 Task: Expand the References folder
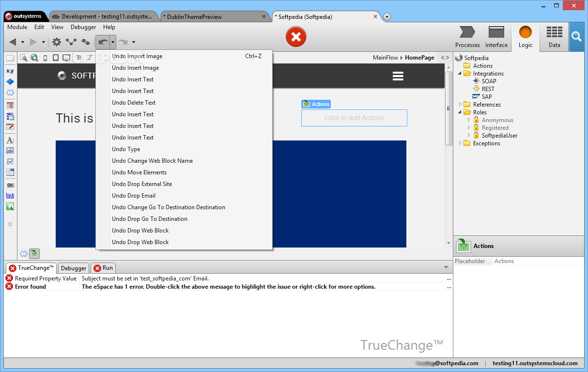click(461, 105)
